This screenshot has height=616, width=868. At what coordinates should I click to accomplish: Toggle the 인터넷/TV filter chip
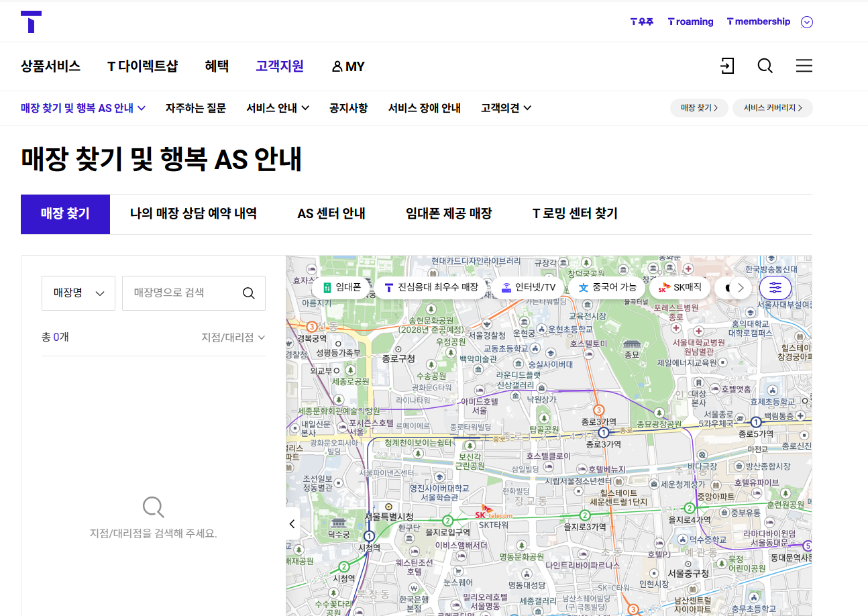529,287
